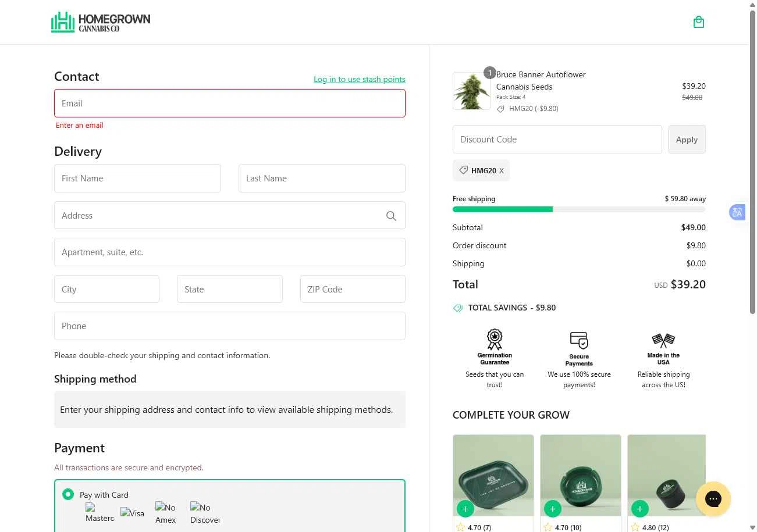Click the 'Pack Size: 4' text
This screenshot has height=532, width=757.
(x=511, y=97)
